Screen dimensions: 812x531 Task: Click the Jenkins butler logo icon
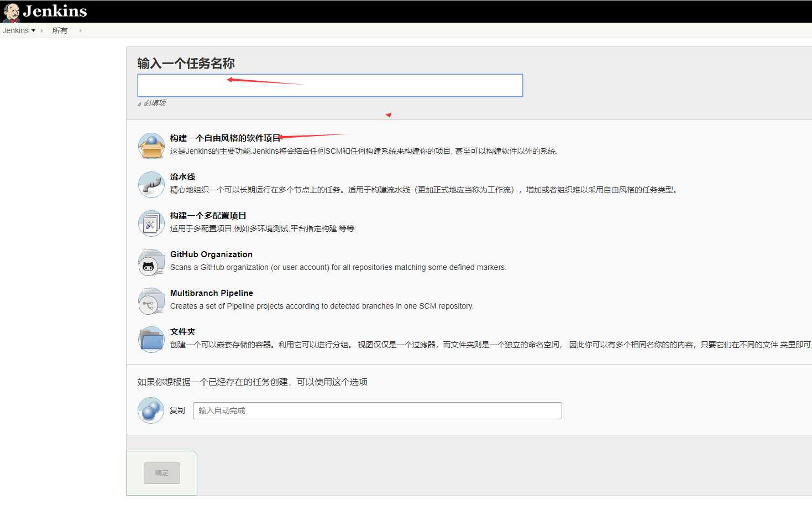(12, 12)
